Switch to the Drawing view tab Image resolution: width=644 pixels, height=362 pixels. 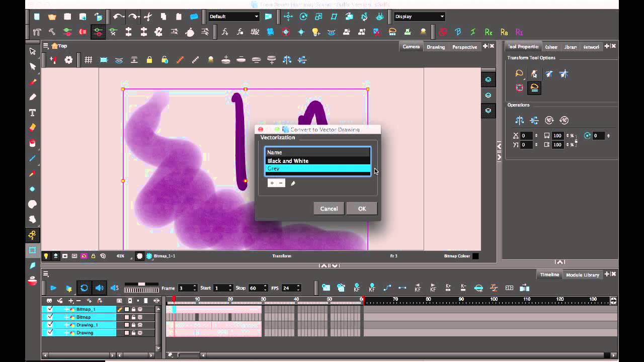pos(436,47)
